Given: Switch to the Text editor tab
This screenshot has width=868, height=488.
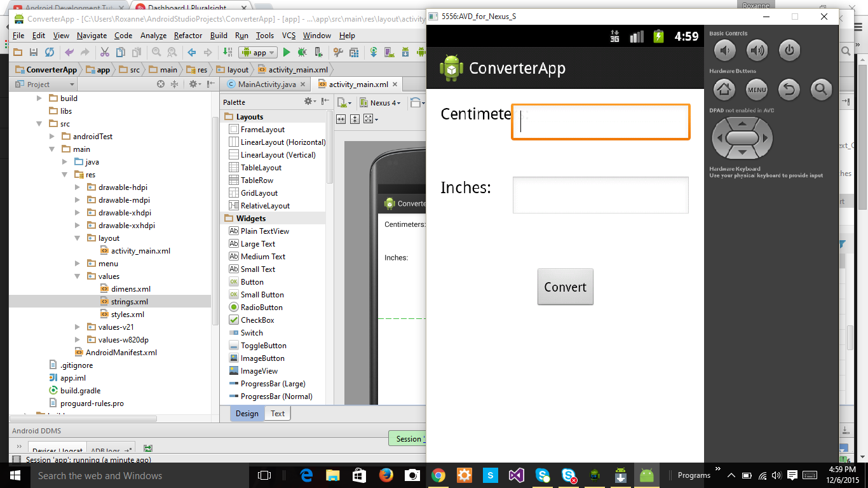Looking at the screenshot, I should tap(278, 413).
